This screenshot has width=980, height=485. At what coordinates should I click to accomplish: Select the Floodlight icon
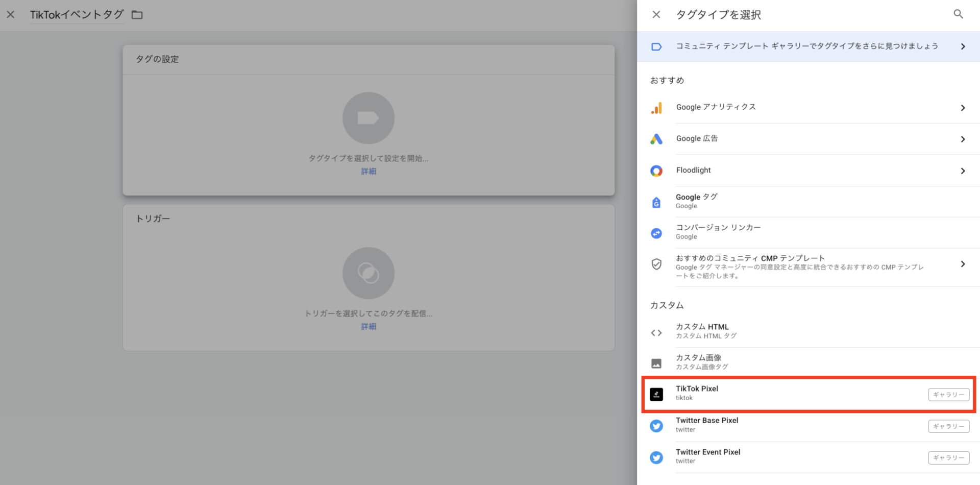(x=656, y=171)
